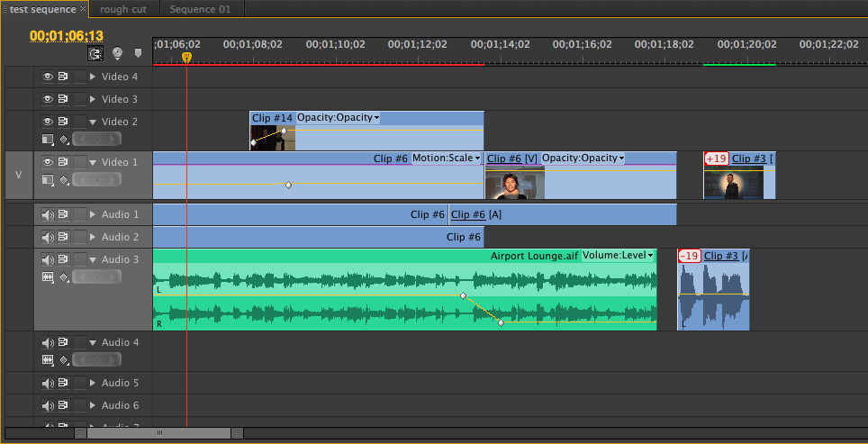This screenshot has width=868, height=444.
Task: Go to next keyframe on Video 2
Action: 112,139
